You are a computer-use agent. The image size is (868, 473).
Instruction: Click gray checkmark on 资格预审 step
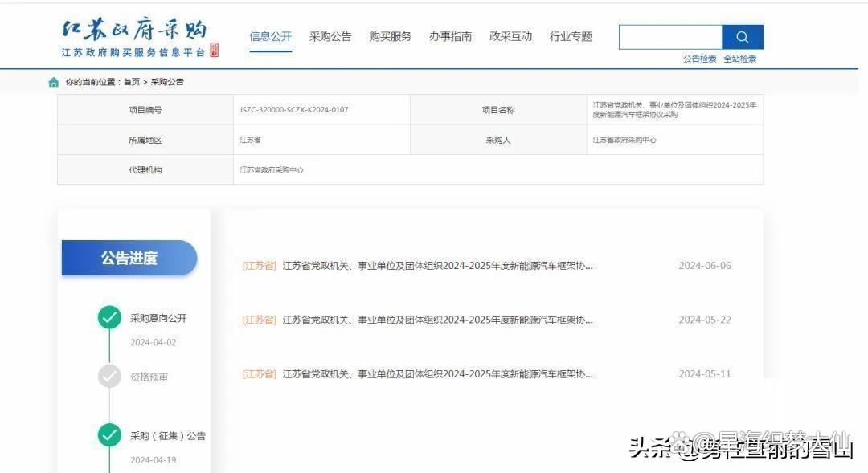(x=109, y=376)
